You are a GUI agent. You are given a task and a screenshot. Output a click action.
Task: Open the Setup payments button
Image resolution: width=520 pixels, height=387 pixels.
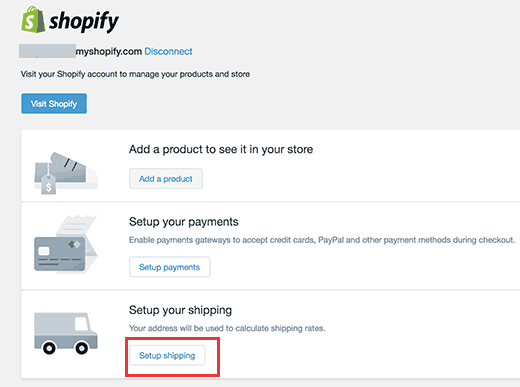pos(170,267)
